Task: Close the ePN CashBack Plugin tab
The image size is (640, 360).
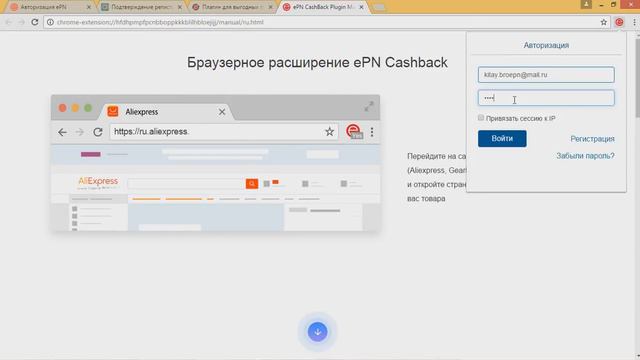Action: click(x=361, y=7)
